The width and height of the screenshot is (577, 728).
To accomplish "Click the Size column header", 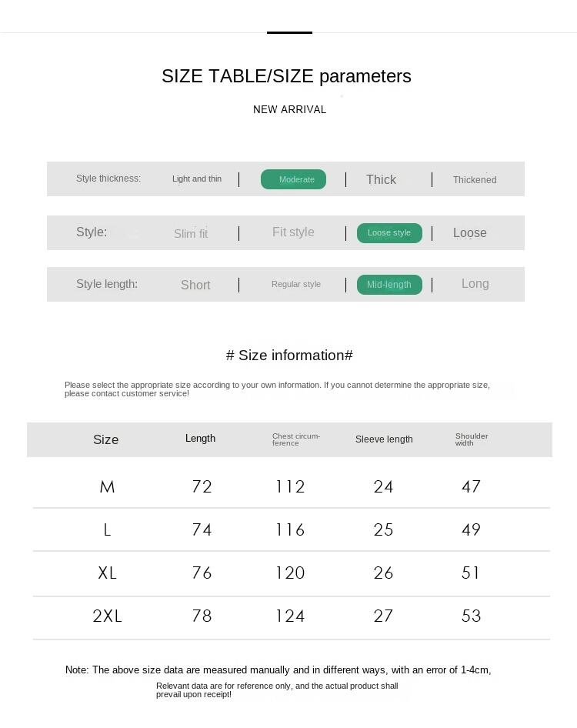I will (x=106, y=440).
